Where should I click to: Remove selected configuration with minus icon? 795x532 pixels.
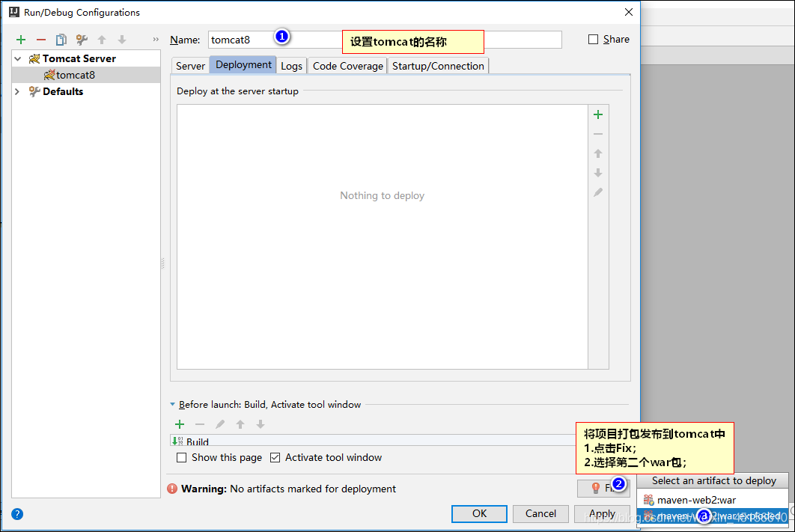coord(41,40)
